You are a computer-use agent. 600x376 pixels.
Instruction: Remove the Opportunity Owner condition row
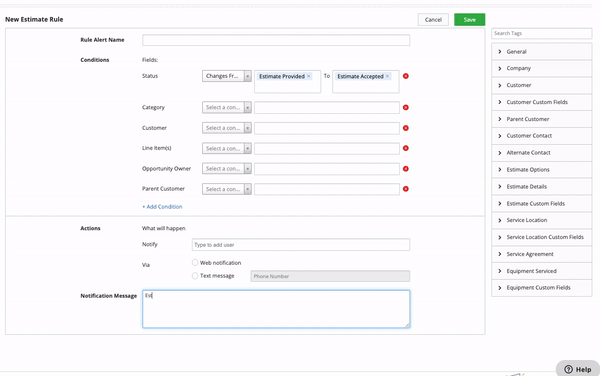406,169
